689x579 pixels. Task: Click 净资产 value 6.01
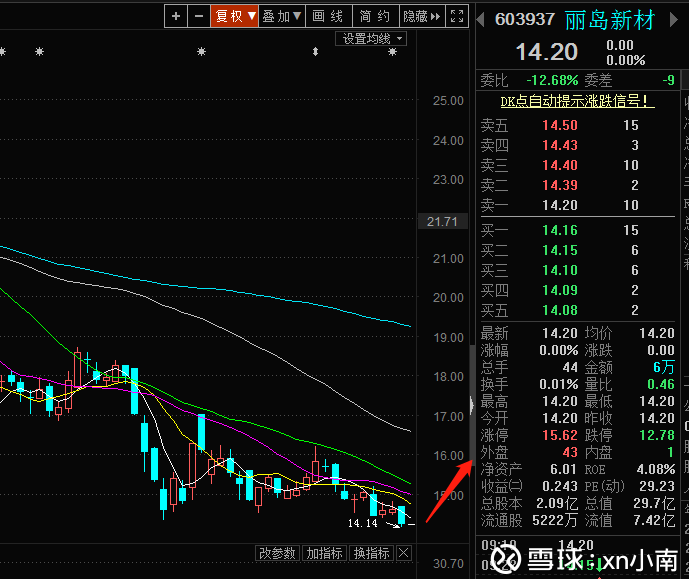click(563, 469)
